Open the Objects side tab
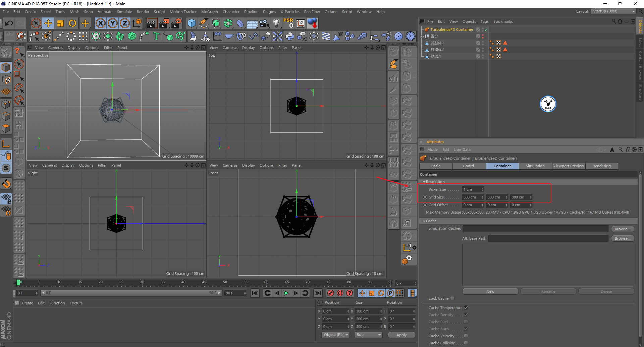644x347 pixels. coord(640,26)
